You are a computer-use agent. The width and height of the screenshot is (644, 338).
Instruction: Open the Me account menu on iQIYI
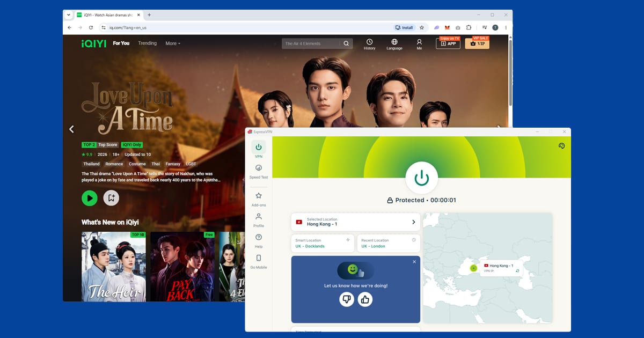tap(419, 44)
